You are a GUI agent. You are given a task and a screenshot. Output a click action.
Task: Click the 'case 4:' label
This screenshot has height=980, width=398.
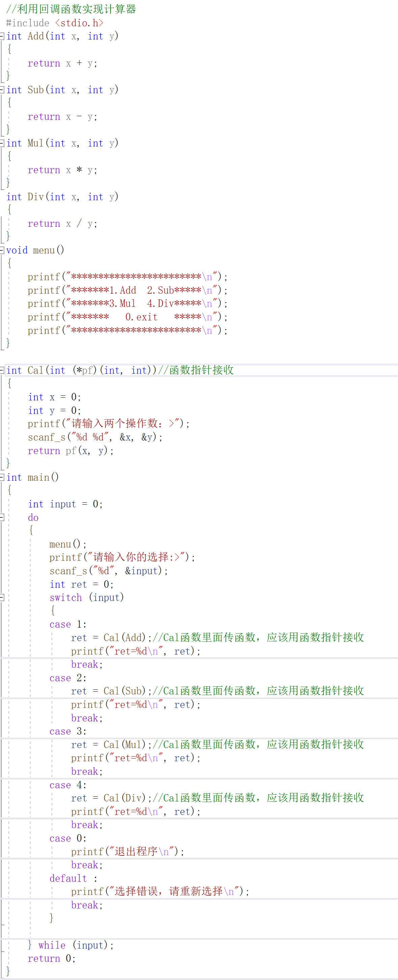[x=68, y=785]
